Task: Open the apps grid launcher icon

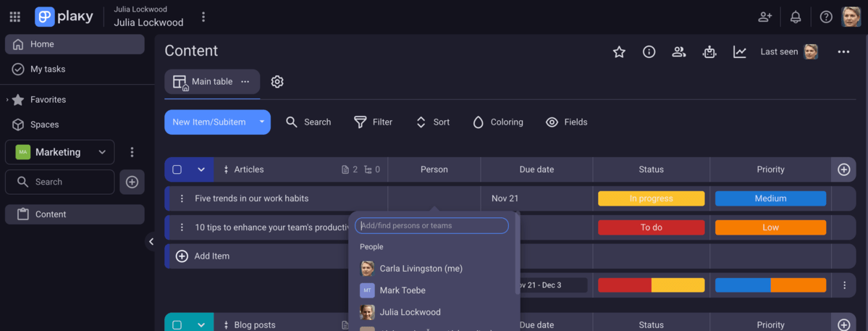Action: (x=15, y=17)
